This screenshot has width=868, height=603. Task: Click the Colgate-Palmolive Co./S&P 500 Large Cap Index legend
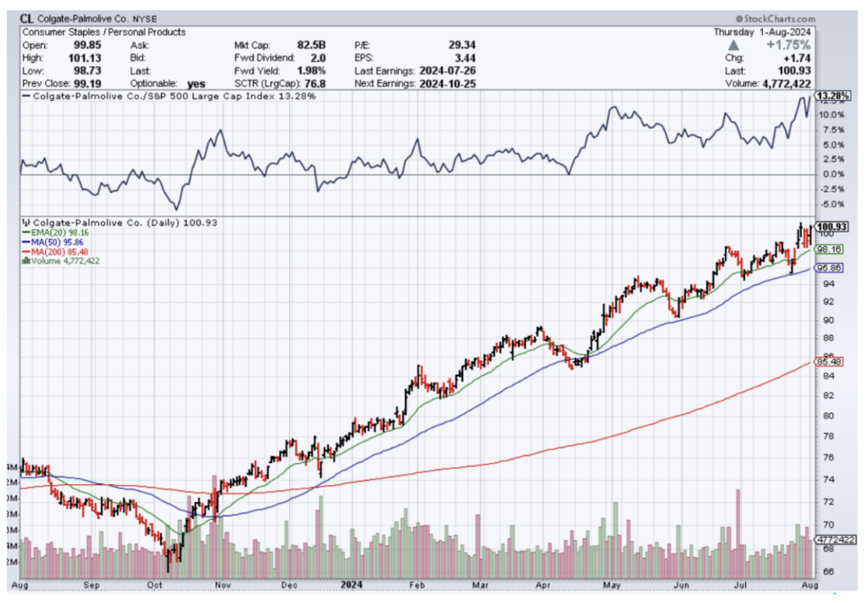coord(169,96)
